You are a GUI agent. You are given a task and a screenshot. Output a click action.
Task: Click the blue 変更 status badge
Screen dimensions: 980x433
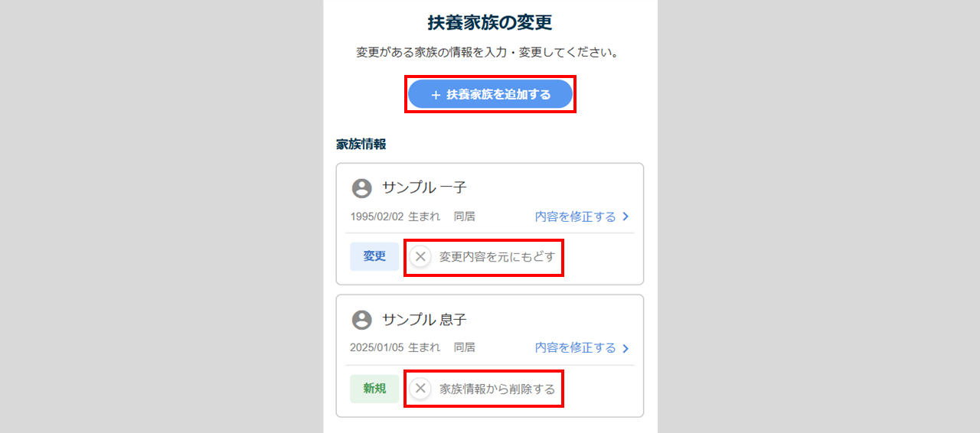[374, 257]
